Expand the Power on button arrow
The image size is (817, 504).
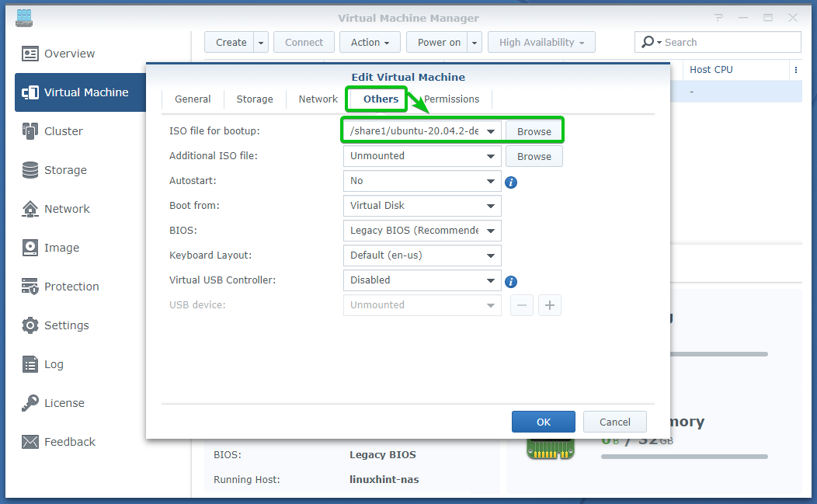point(475,42)
